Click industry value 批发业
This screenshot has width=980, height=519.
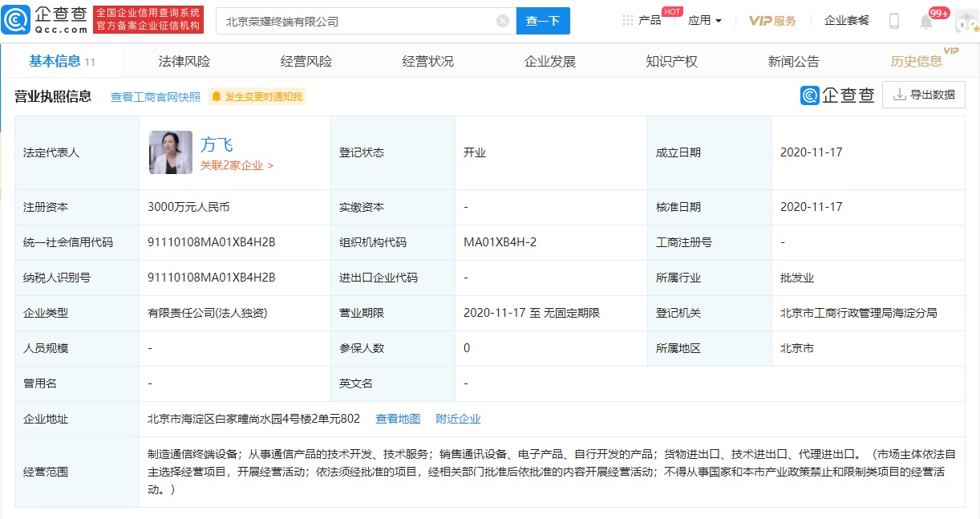[797, 278]
